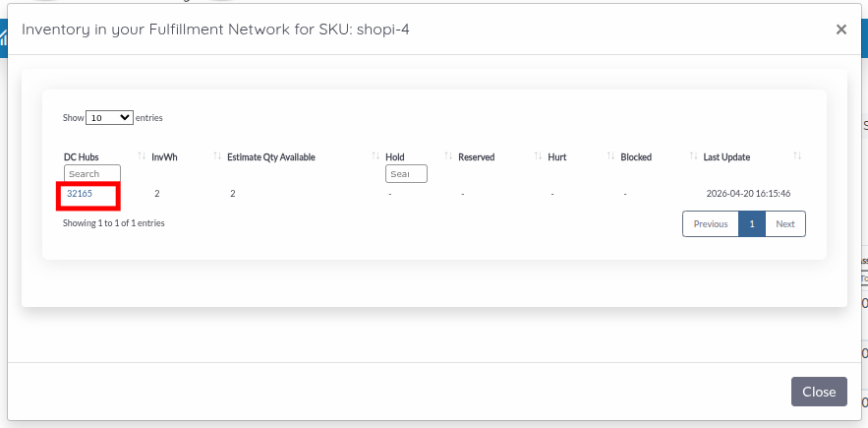Sort by Hold column arrows
Image resolution: width=868 pixels, height=428 pixels.
click(x=448, y=156)
